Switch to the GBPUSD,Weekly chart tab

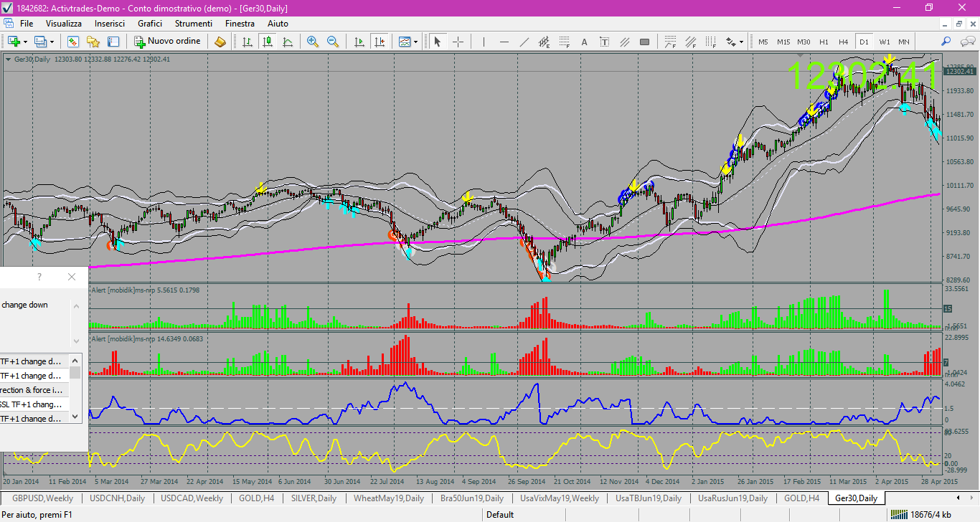coord(42,498)
